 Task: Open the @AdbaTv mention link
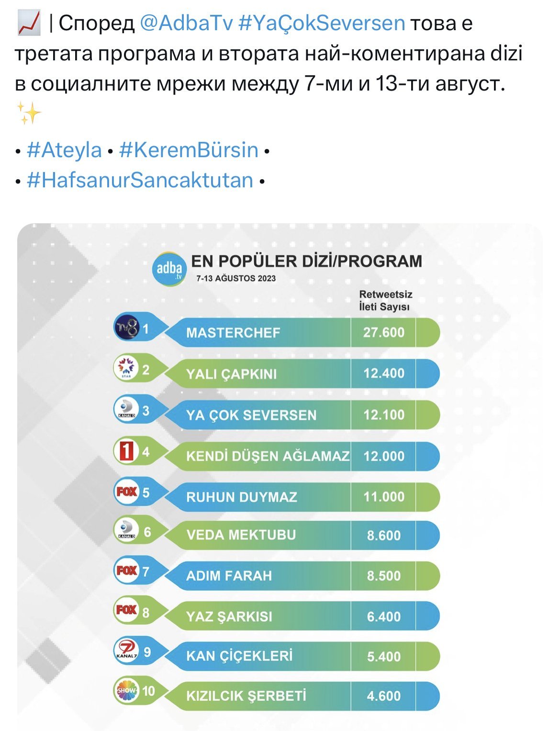187,23
